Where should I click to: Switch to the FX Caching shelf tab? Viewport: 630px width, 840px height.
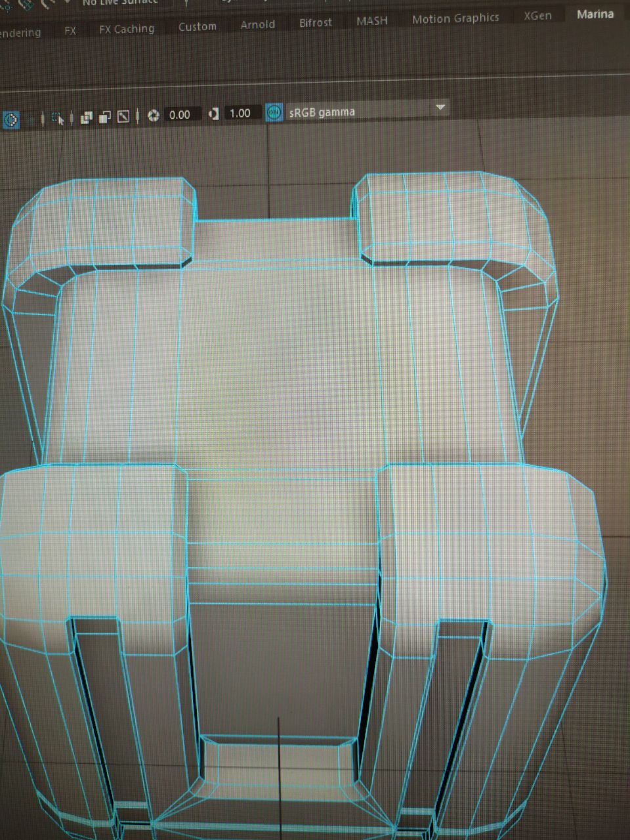pos(127,29)
